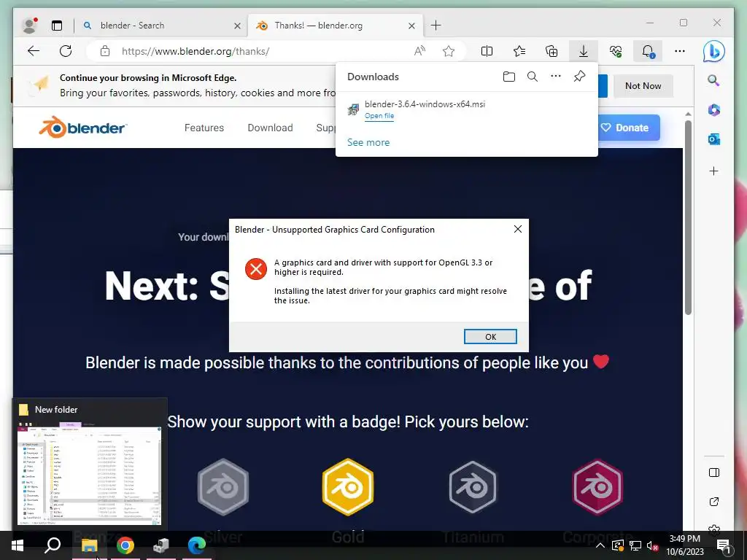Search downloads using magnifier icon

click(532, 77)
